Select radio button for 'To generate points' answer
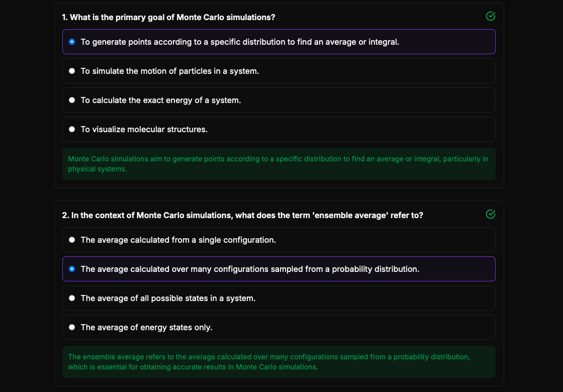This screenshot has height=392, width=563. [x=72, y=42]
